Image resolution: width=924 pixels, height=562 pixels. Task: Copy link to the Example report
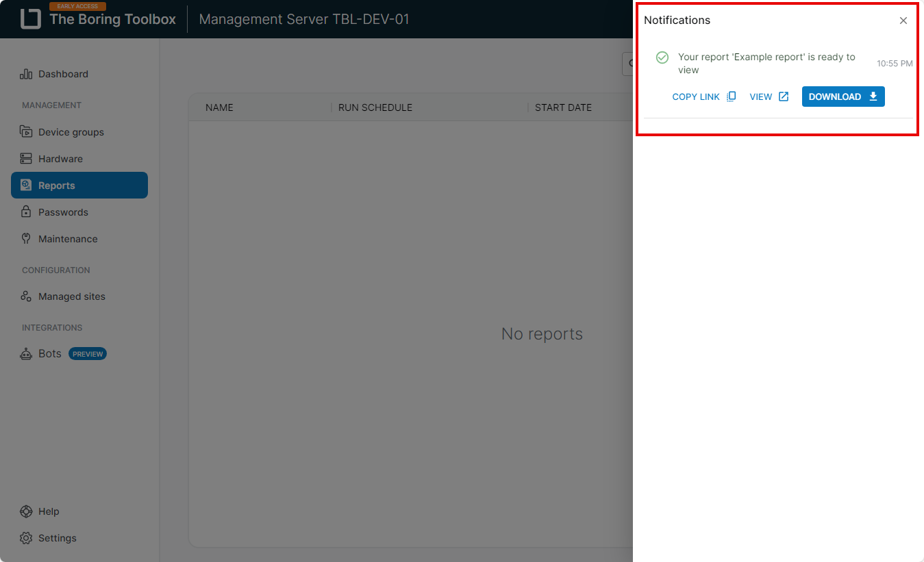703,97
